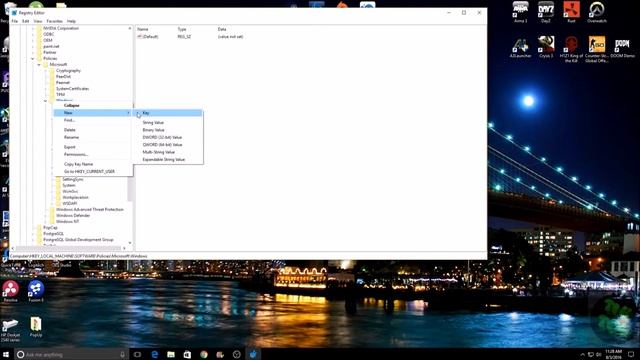Image resolution: width=640 pixels, height=360 pixels.
Task: Select the PostgreSQL Global Development Group key
Action: pos(78,240)
